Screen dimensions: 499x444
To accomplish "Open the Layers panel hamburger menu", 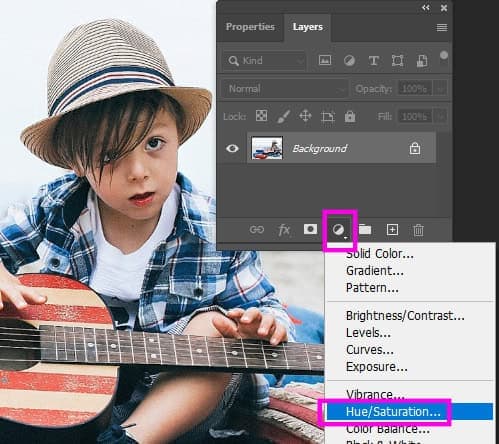I will pyautogui.click(x=442, y=28).
